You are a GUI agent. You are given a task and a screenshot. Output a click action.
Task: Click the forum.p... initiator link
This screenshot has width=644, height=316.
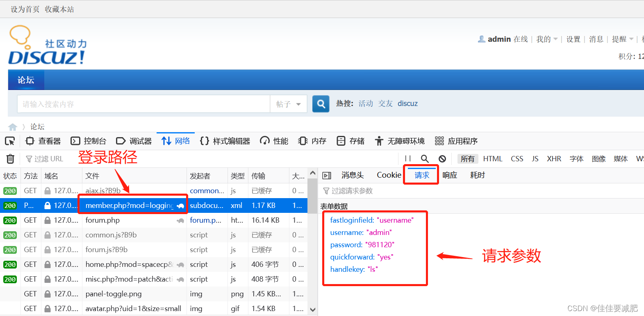(205, 220)
